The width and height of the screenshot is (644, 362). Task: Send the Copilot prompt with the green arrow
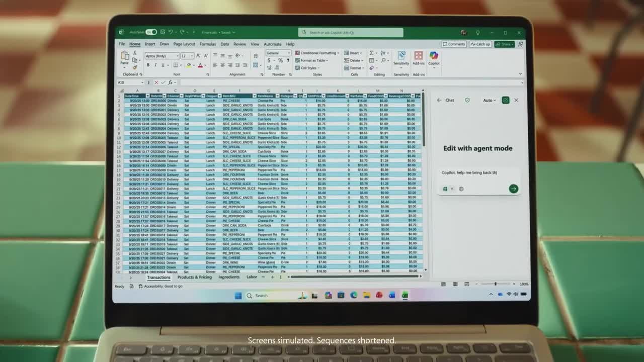(513, 189)
